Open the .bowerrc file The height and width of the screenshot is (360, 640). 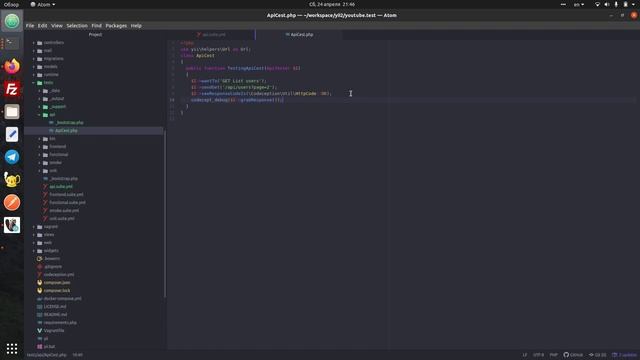52,258
